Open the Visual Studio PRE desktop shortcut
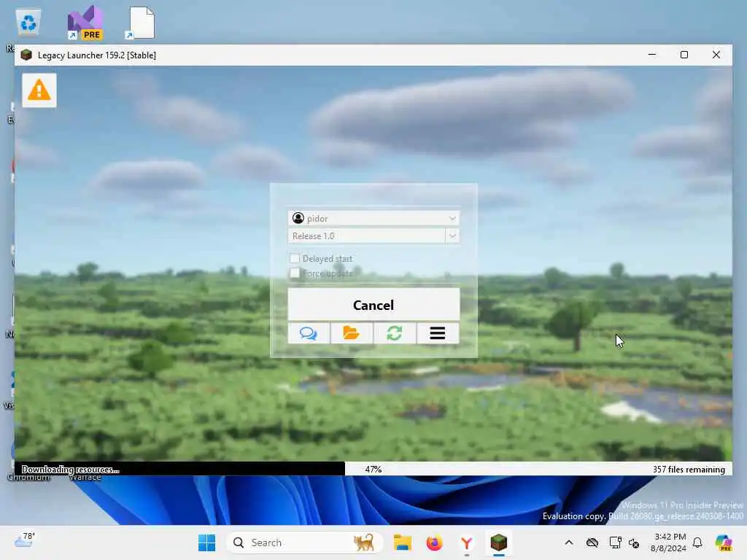Image resolution: width=747 pixels, height=560 pixels. pos(85,23)
